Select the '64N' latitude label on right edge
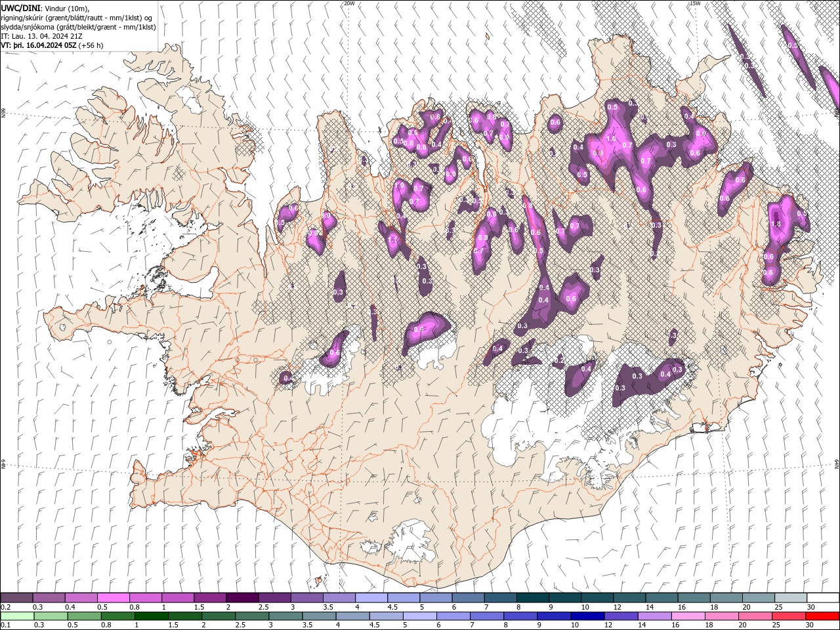840x630 pixels. [837, 464]
